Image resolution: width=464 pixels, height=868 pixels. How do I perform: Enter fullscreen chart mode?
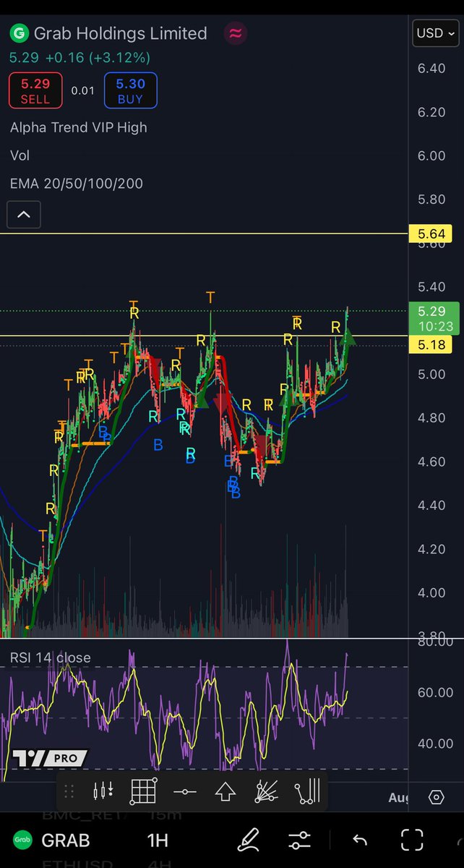coord(412,840)
